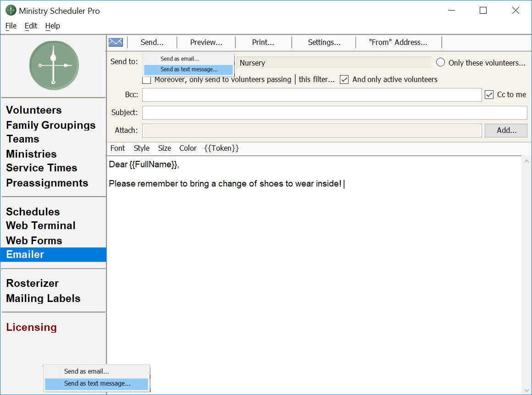Open the Font dropdown in editor toolbar
Viewport: 532px width, 395px height.
117,148
